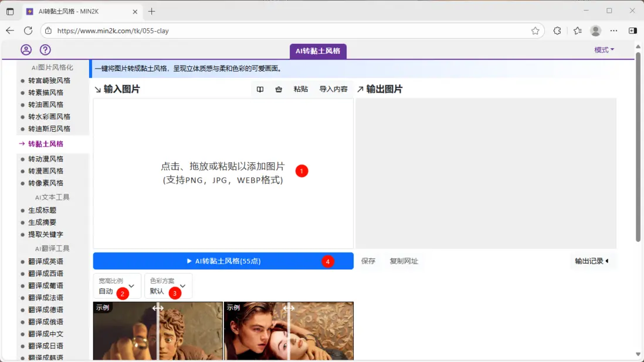Open browser settings and more menu
644x362 pixels.
[614, 30]
